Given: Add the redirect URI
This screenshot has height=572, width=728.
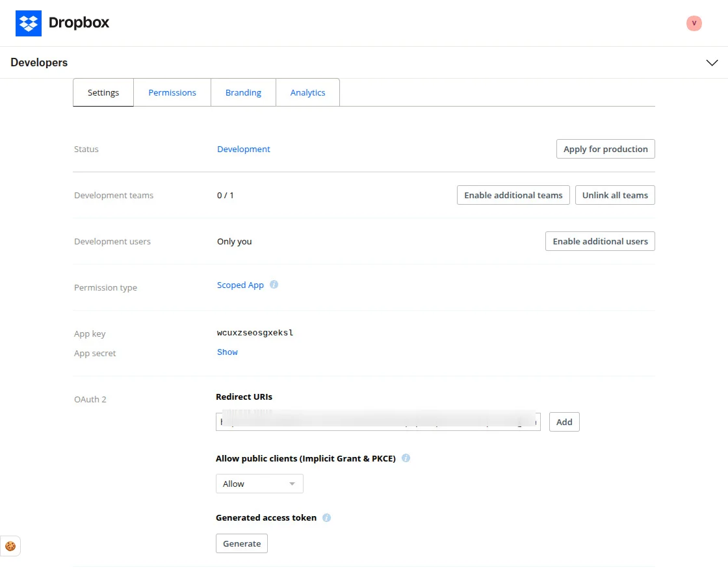Looking at the screenshot, I should [564, 422].
